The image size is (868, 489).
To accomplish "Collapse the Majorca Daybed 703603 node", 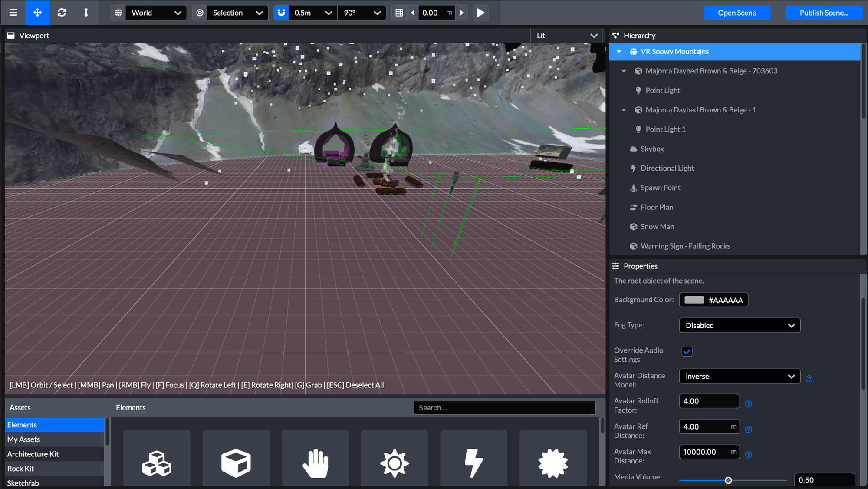I will (x=624, y=71).
